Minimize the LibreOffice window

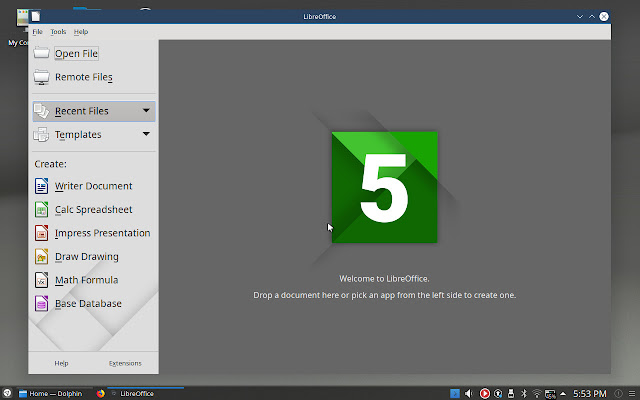pyautogui.click(x=580, y=16)
